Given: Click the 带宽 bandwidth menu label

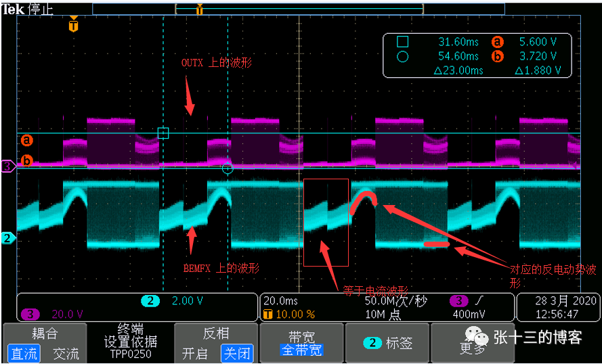Looking at the screenshot, I should [x=302, y=336].
